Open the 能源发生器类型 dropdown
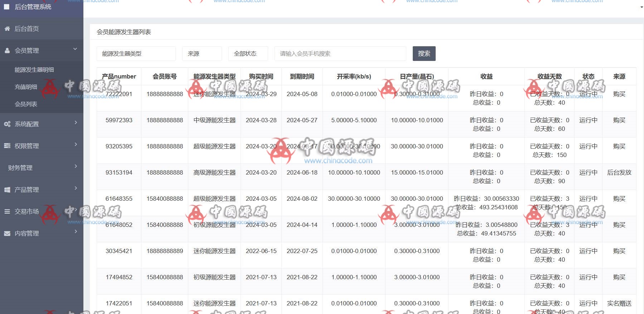 pyautogui.click(x=136, y=53)
